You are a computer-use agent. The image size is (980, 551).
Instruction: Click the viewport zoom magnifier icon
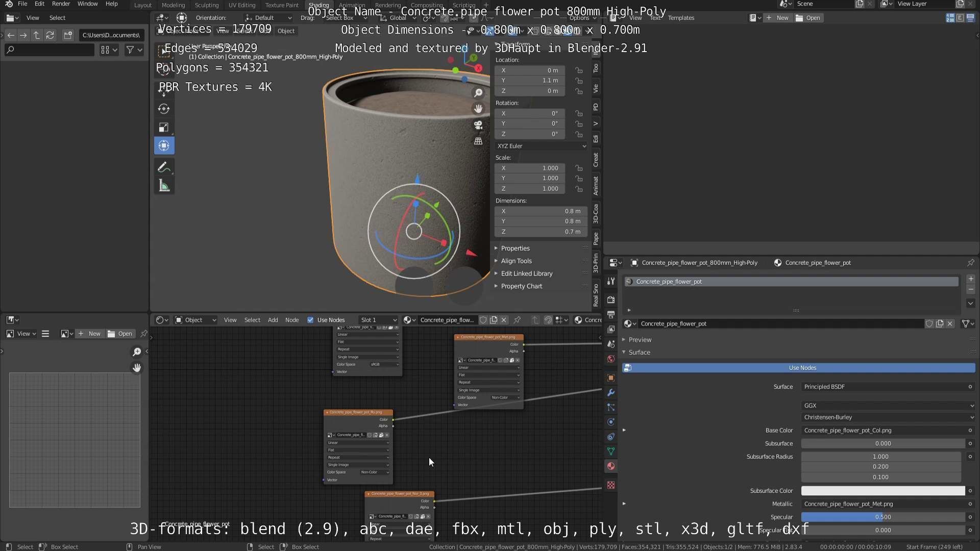[x=478, y=93]
